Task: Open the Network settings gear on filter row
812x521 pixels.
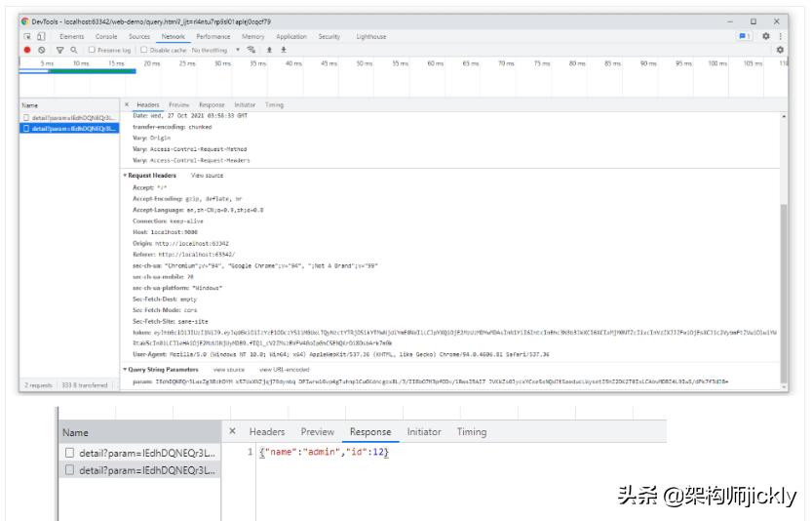Action: tap(780, 50)
